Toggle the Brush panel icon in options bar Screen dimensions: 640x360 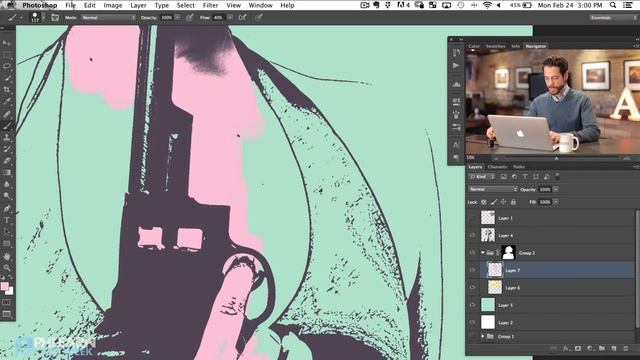pos(55,18)
